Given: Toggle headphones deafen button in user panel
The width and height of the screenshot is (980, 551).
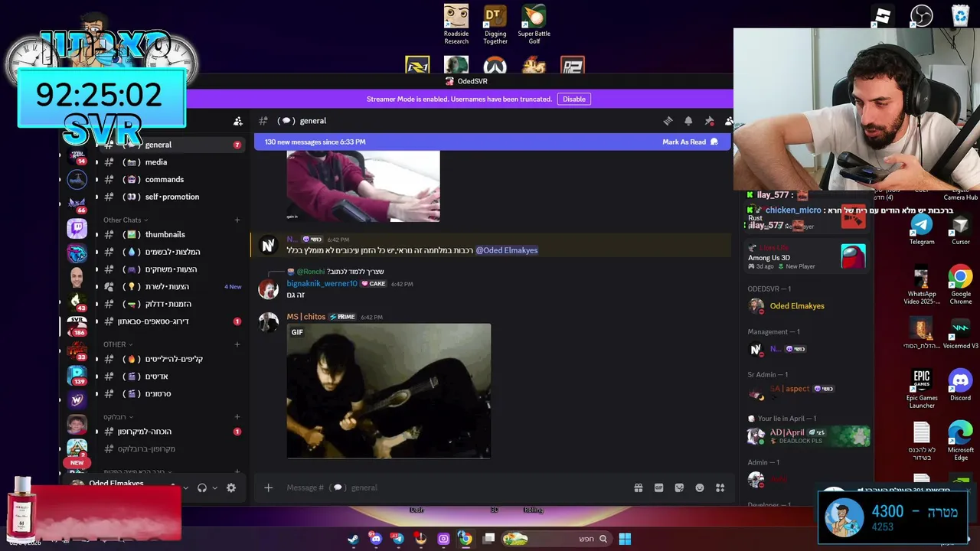Looking at the screenshot, I should point(202,487).
